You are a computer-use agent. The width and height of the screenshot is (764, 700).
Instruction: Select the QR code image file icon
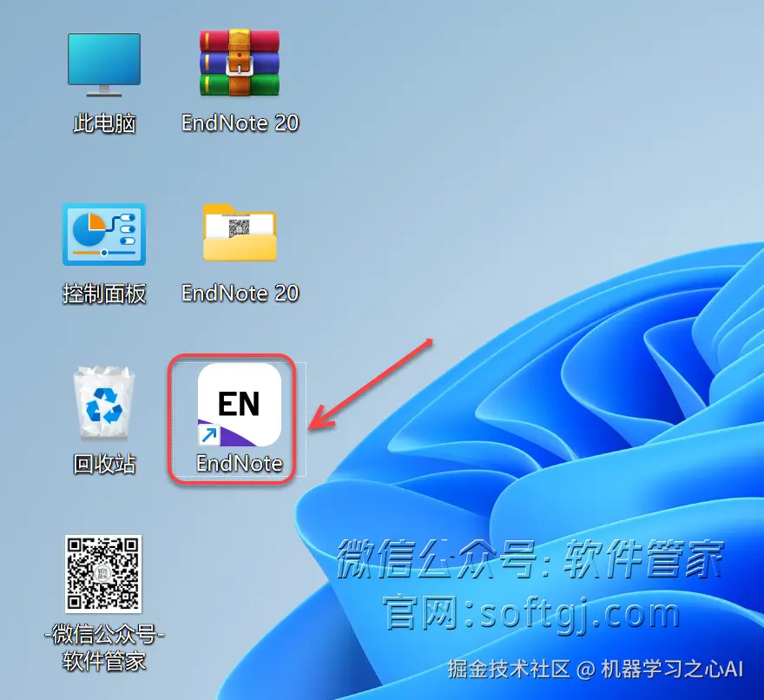pos(103,574)
